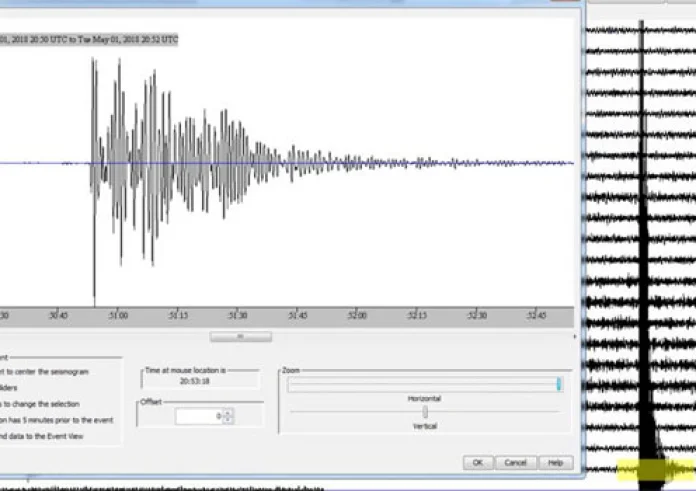Click the 51:00 tick on the time axis

tap(118, 315)
